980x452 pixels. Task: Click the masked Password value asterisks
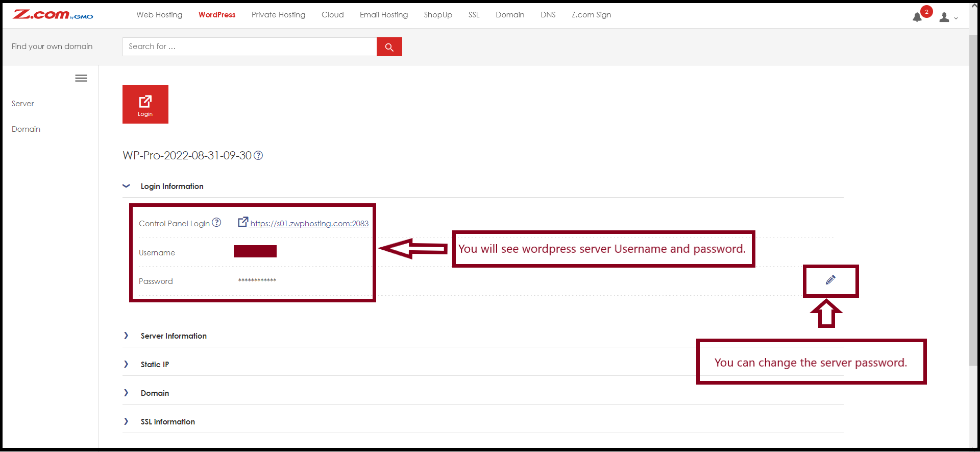click(x=257, y=280)
